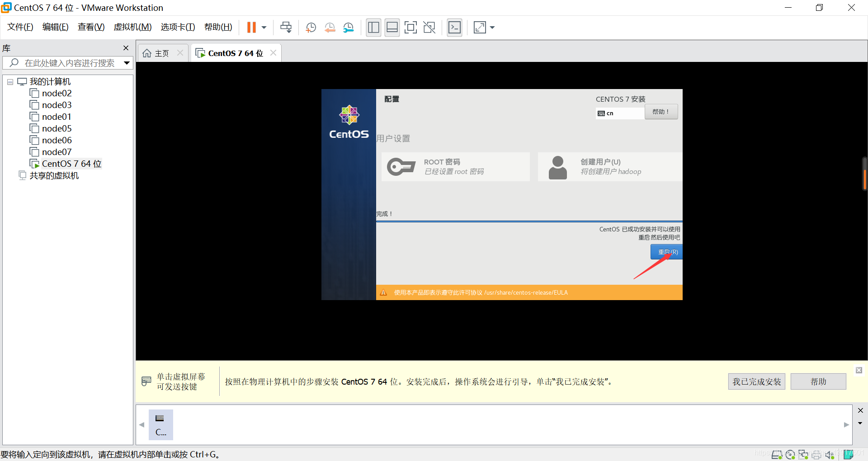Open the snapshot manager
Screen dimensions: 868x461
click(x=348, y=28)
